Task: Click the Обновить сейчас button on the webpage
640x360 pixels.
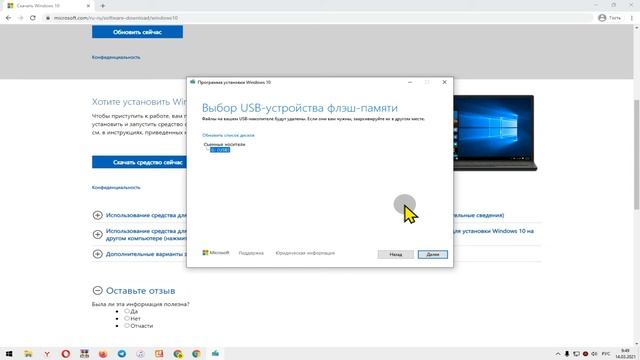Action: point(137,32)
